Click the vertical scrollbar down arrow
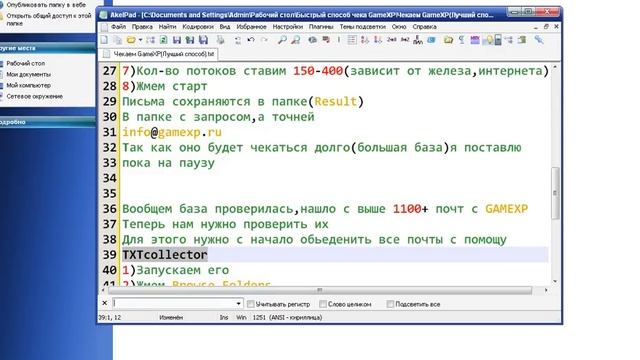The height and width of the screenshot is (360, 640). [x=555, y=281]
